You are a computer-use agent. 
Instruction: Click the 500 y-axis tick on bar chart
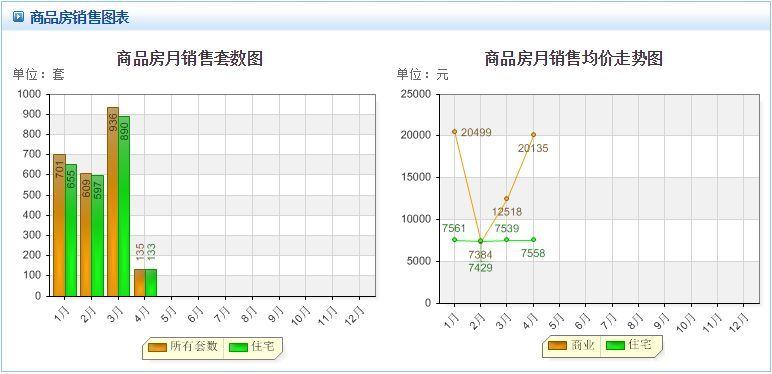pos(33,195)
